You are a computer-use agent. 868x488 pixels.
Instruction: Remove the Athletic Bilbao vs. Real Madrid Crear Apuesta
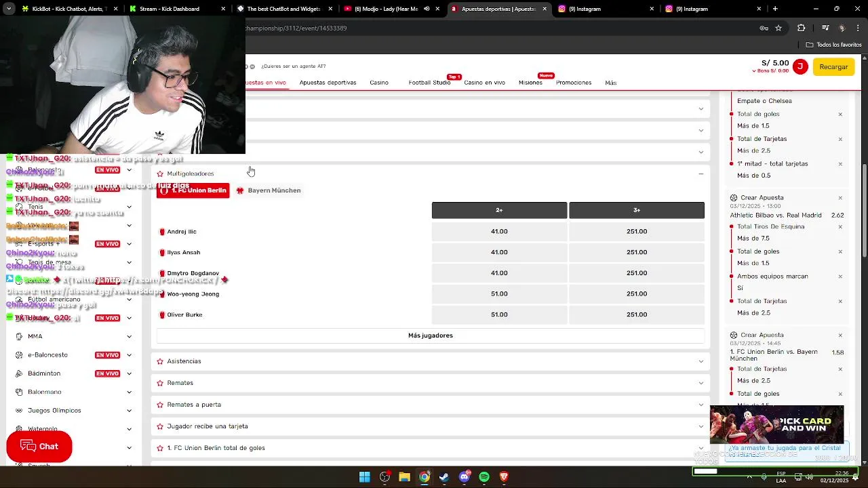pyautogui.click(x=840, y=199)
